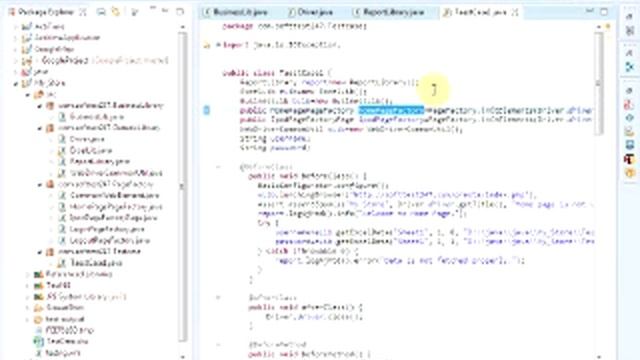This screenshot has width=640, height=360.
Task: Expand the GoogleProject project node
Action: [x=16, y=60]
